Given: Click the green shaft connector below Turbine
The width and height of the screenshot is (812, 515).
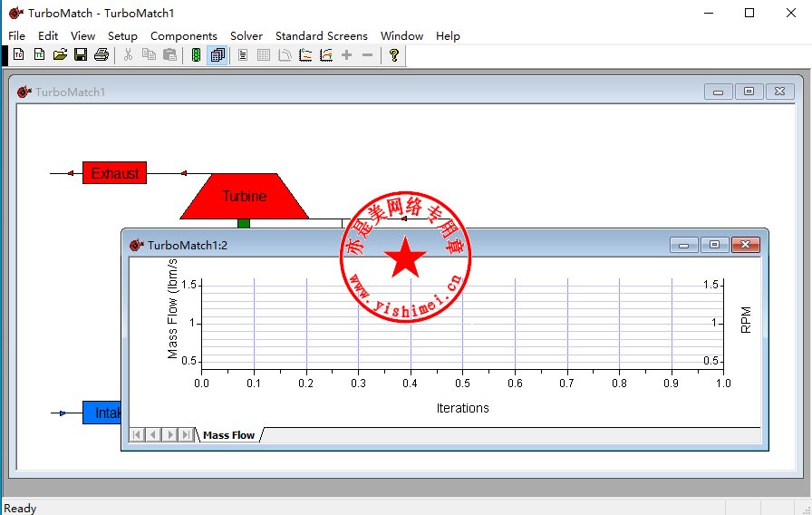Looking at the screenshot, I should pyautogui.click(x=244, y=223).
